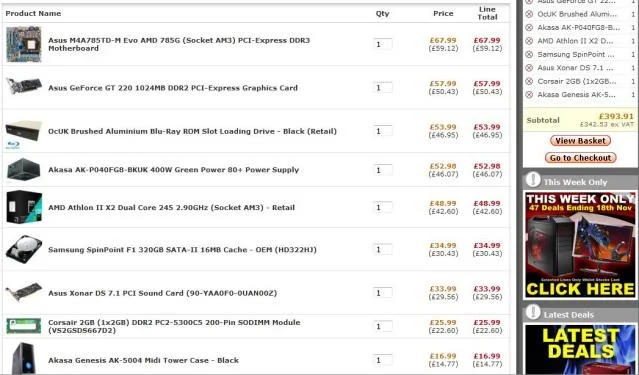
Task: Remove Samsung SpinPoint from mini basket
Action: pyautogui.click(x=529, y=55)
